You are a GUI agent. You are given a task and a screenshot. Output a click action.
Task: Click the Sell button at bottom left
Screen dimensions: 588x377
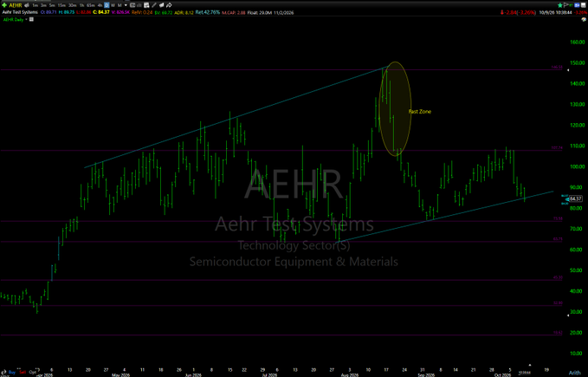tap(23, 372)
